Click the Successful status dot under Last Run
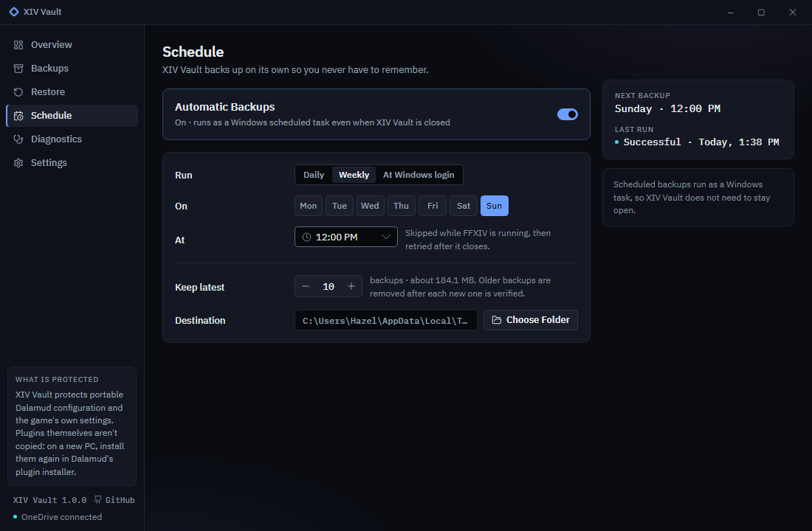Viewport: 812px width, 531px height. pos(616,142)
